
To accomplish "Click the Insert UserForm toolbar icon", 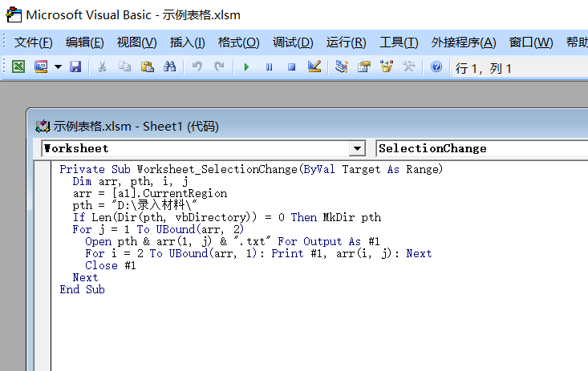I will 41,67.
